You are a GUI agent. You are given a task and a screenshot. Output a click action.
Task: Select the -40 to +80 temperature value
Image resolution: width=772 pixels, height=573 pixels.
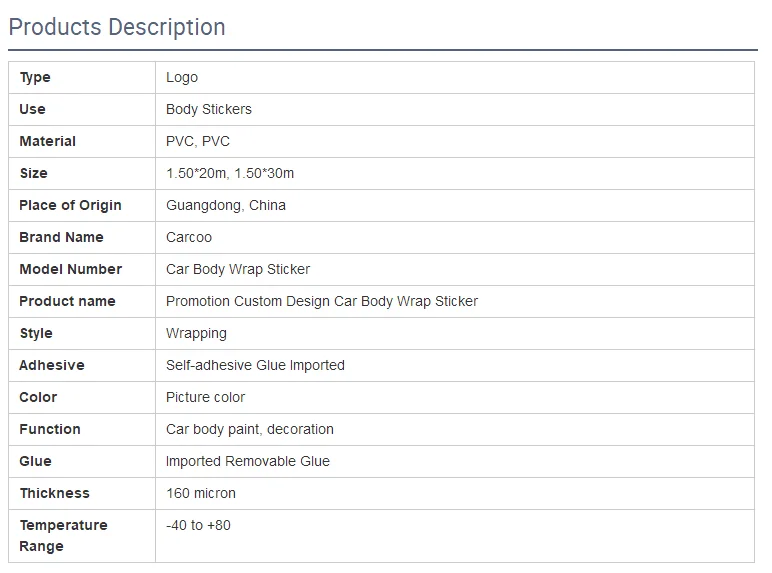pos(198,525)
